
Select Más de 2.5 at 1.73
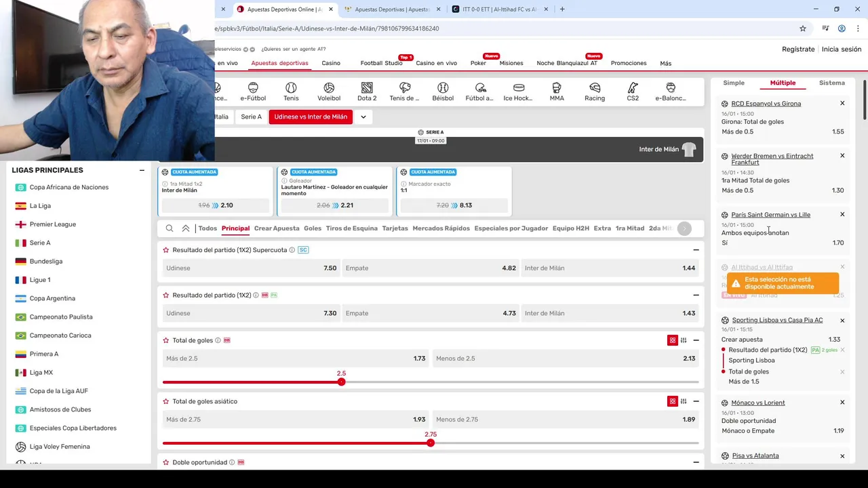point(296,358)
